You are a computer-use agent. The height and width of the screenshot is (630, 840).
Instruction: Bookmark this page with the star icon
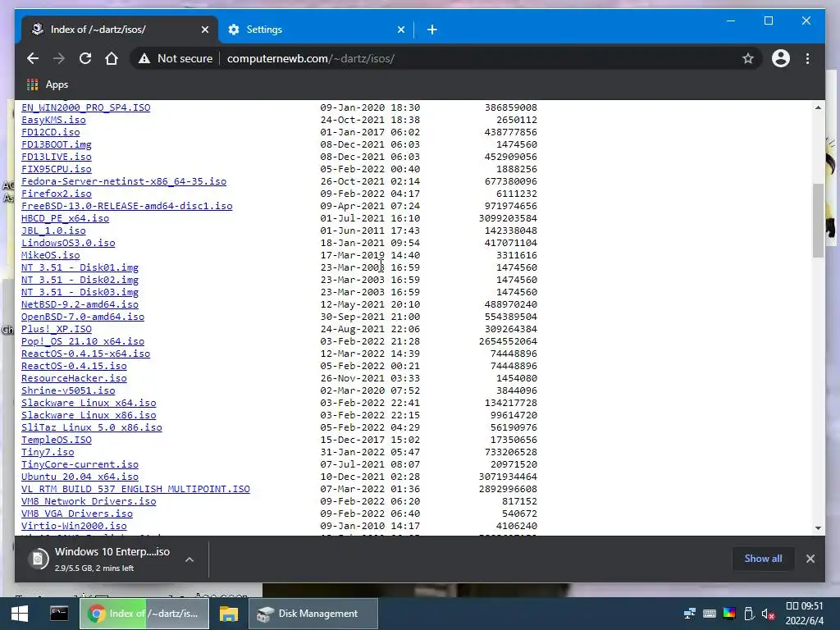pos(748,58)
